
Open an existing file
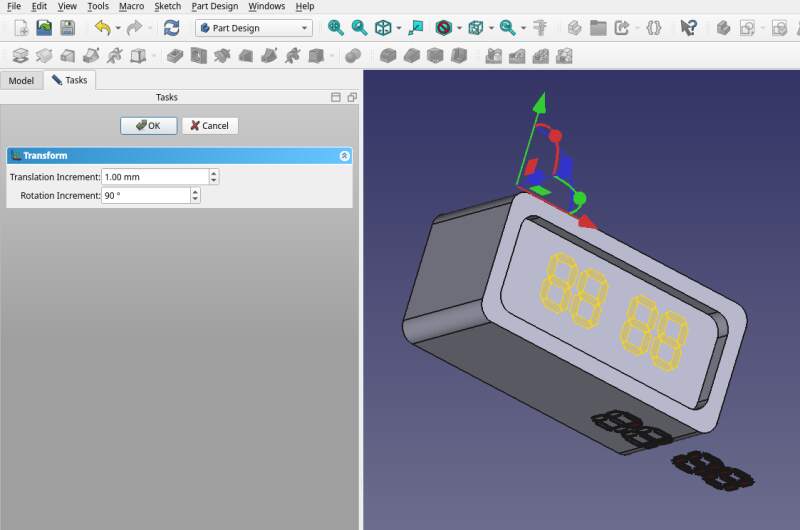(44, 28)
